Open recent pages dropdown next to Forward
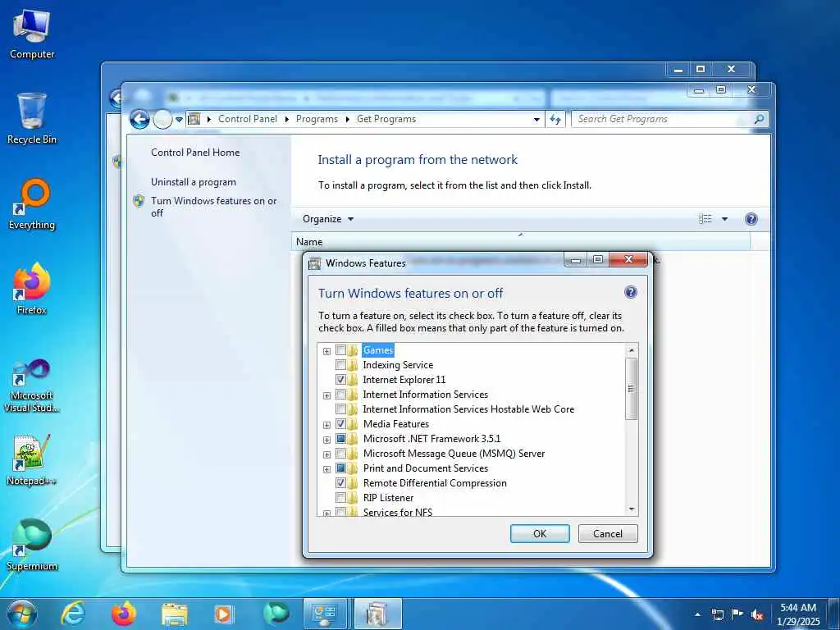The height and width of the screenshot is (630, 840). point(179,119)
